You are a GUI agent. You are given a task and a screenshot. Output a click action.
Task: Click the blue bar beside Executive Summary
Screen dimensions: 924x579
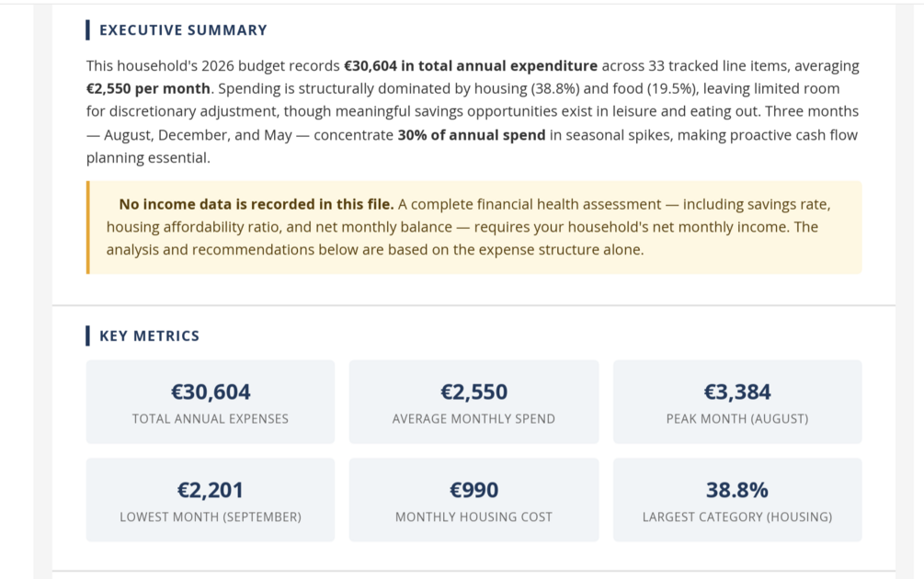(x=88, y=30)
